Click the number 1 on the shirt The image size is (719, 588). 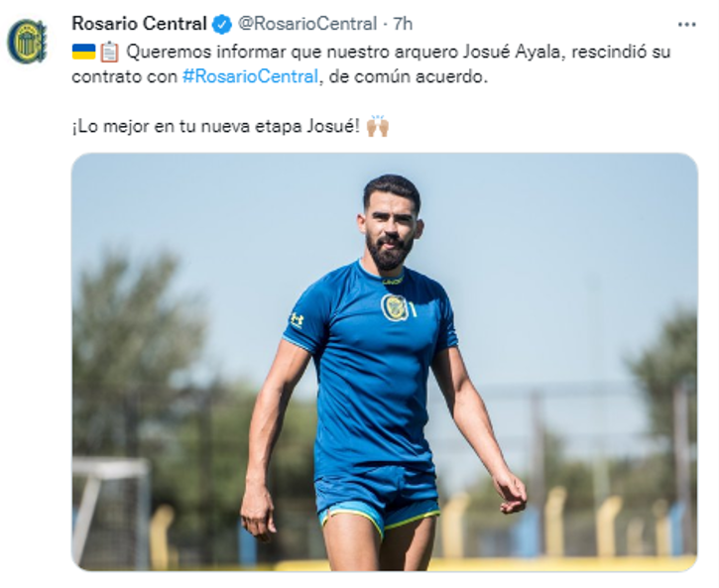point(413,309)
